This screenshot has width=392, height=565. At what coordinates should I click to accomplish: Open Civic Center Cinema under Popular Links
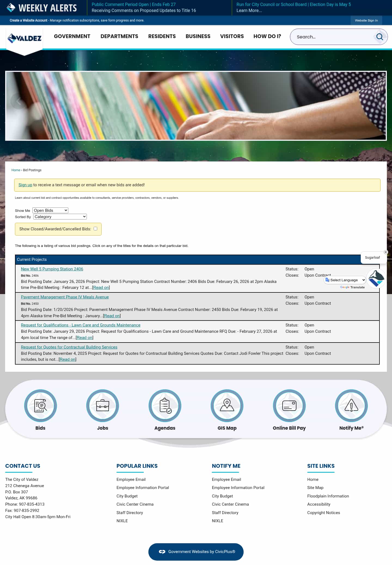pos(135,504)
